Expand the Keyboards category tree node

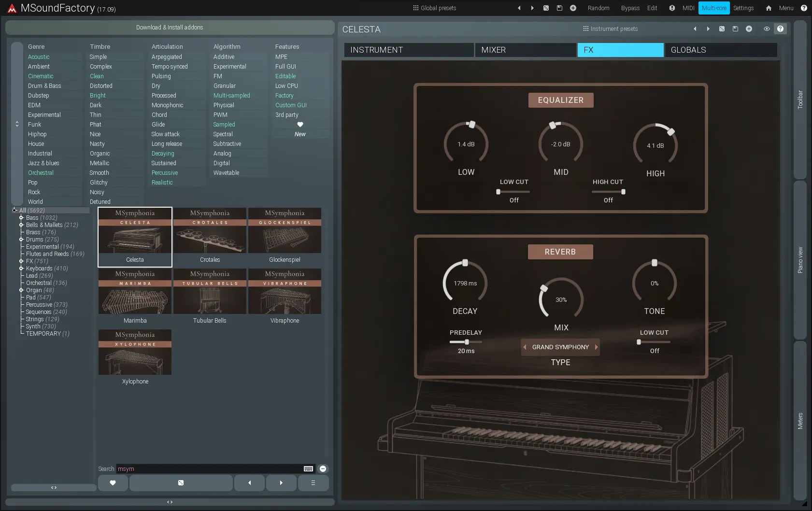click(x=21, y=269)
